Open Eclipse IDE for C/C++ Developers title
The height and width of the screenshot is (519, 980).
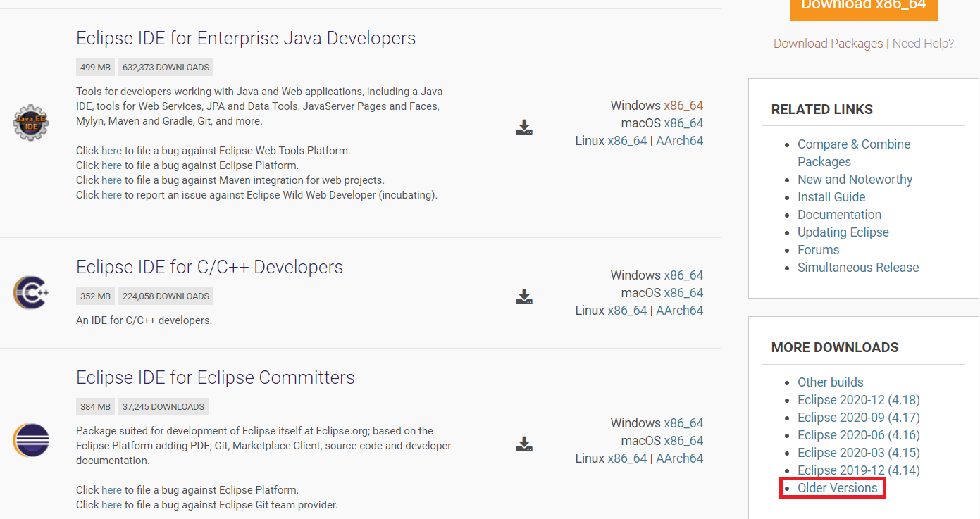[209, 267]
